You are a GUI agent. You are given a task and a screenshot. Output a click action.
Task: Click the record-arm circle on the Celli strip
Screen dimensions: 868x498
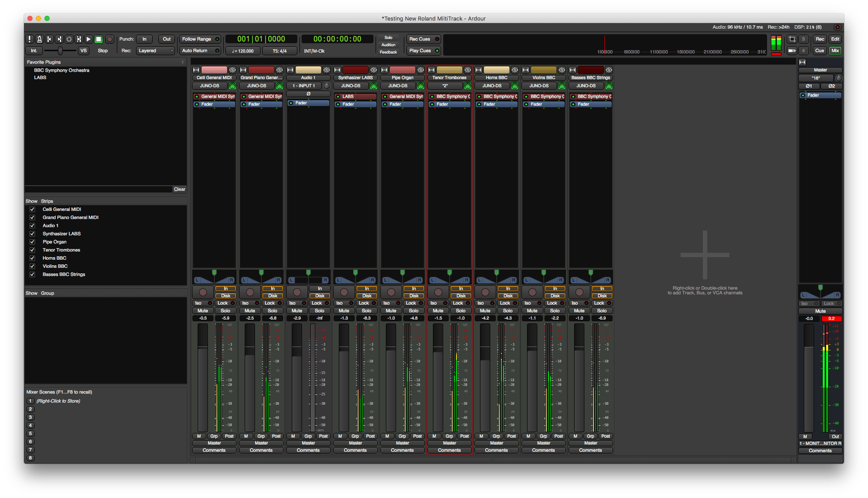point(203,292)
